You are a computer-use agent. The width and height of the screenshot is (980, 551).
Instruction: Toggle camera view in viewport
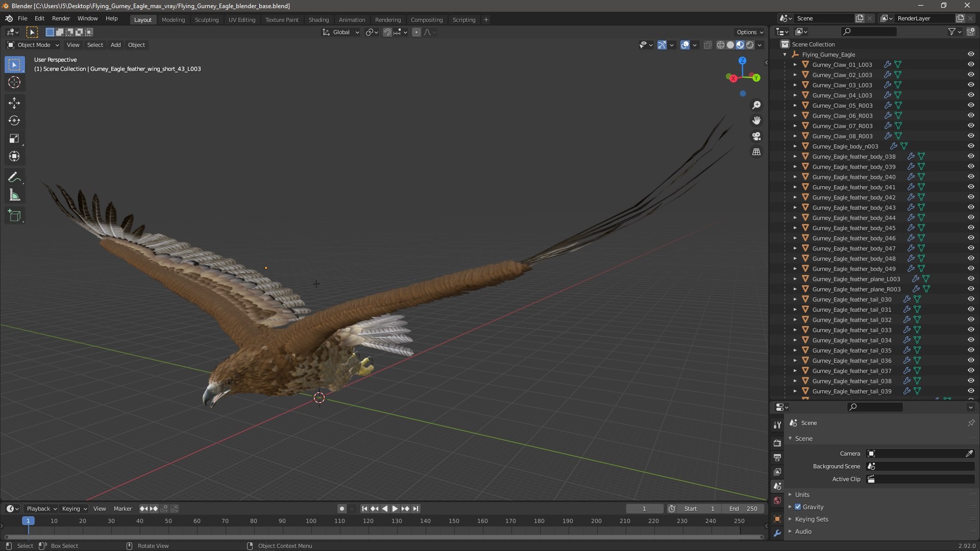click(756, 136)
